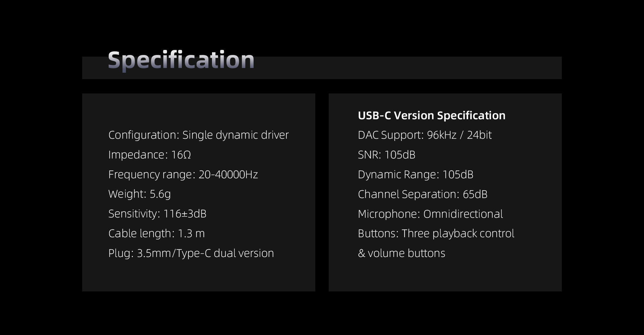644x335 pixels.
Task: Click the Buttons: Three playback control text
Action: tap(436, 233)
